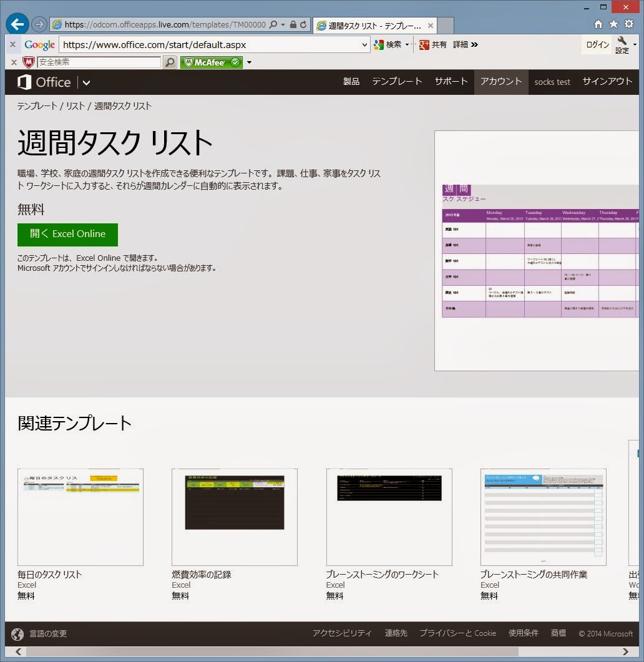Select the 週間タスク リスト browser tab
Viewport: 644px width, 662px height.
376,26
